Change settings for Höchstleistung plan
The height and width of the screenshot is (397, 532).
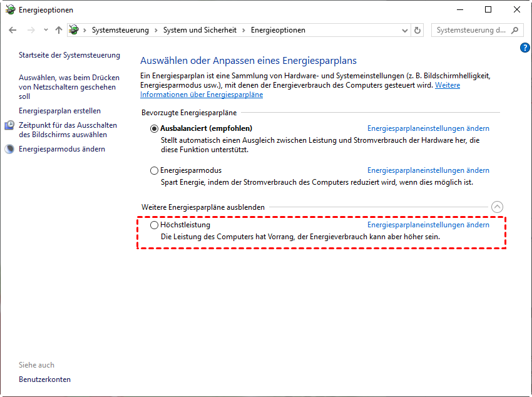coord(428,225)
